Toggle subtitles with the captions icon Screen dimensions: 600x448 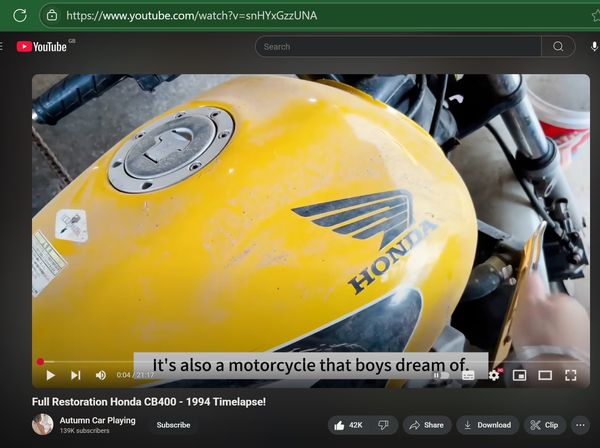468,375
